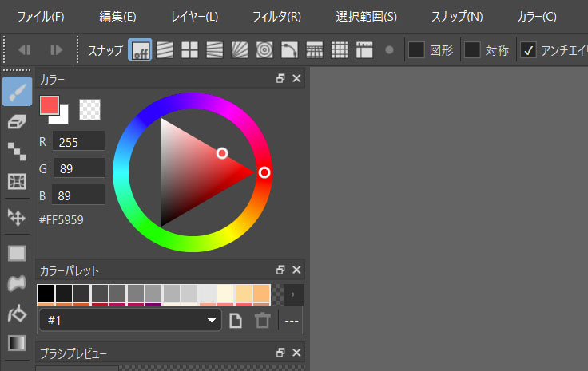The image size is (588, 371).
Task: Select the mesh Transform grid tool
Action: click(x=18, y=182)
